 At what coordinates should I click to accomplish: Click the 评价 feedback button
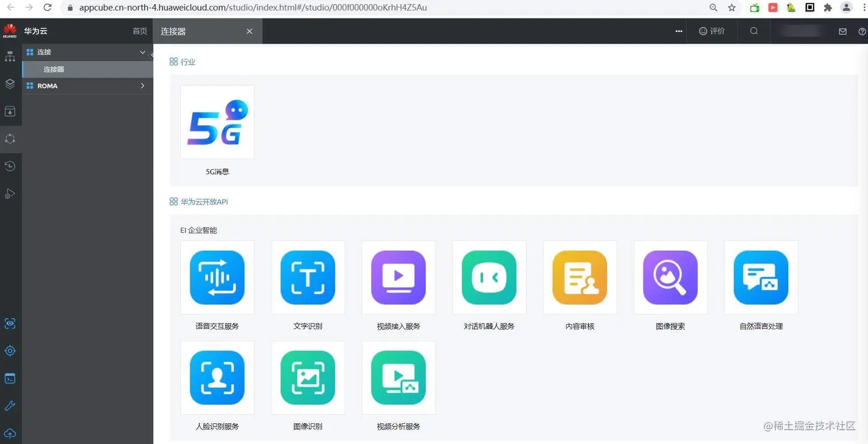[x=712, y=31]
